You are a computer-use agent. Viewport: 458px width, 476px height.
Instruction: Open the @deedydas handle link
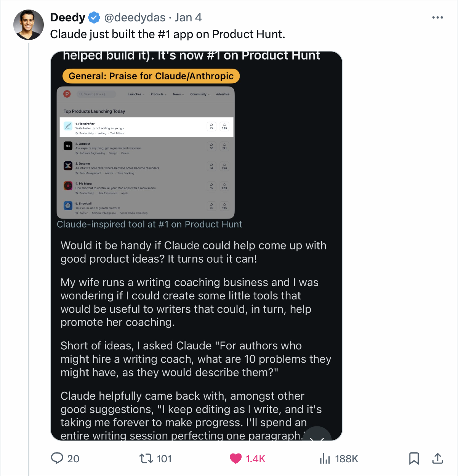coord(135,18)
